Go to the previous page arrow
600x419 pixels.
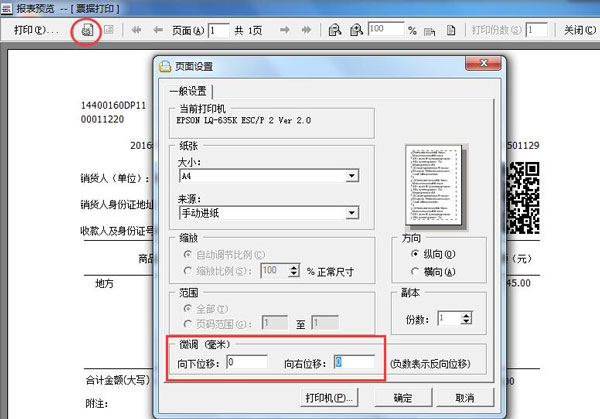pos(157,30)
